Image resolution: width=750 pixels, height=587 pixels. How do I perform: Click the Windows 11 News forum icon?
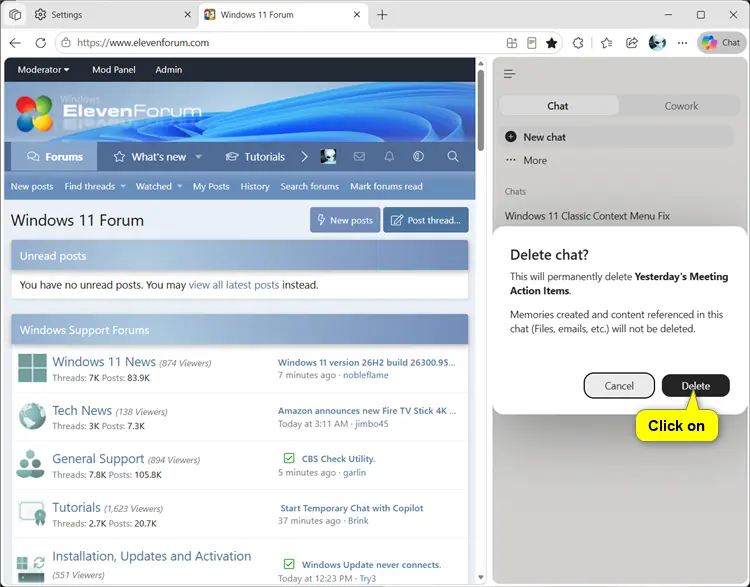pos(32,368)
